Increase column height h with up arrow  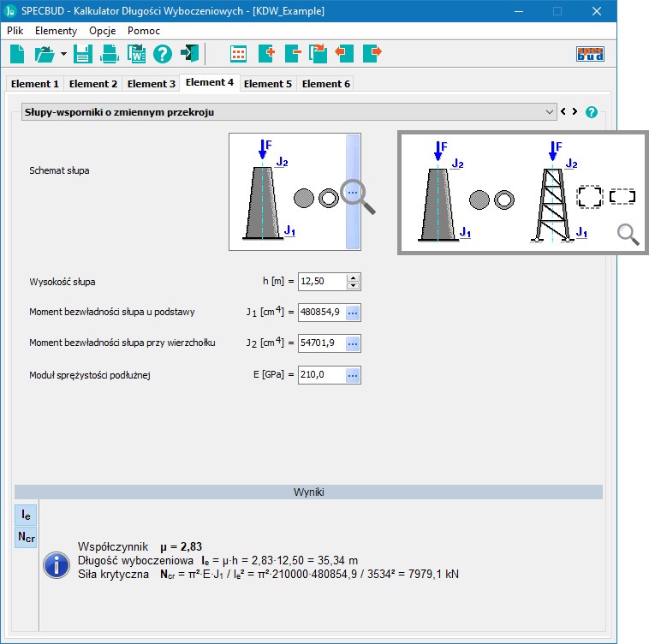click(354, 277)
